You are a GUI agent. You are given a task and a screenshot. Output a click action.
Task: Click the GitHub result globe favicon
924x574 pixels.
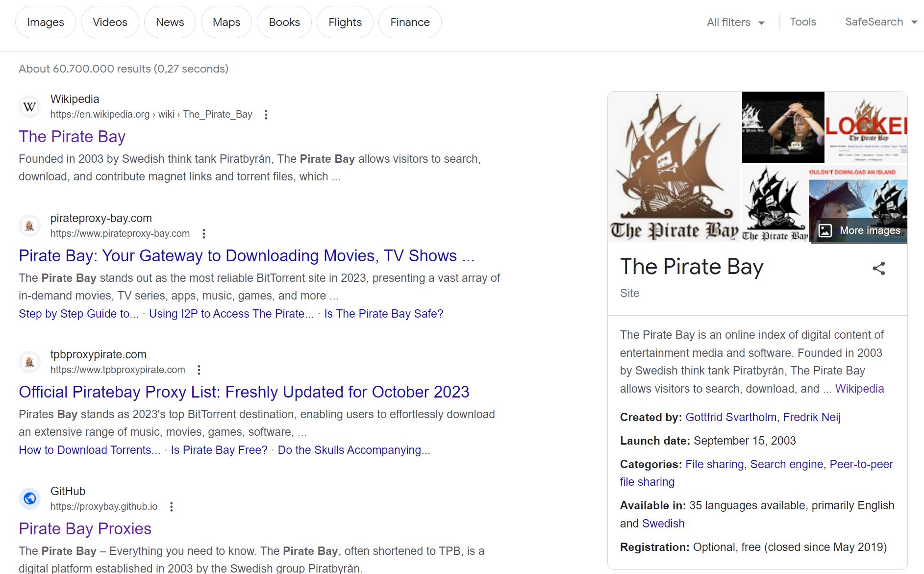[x=29, y=498]
